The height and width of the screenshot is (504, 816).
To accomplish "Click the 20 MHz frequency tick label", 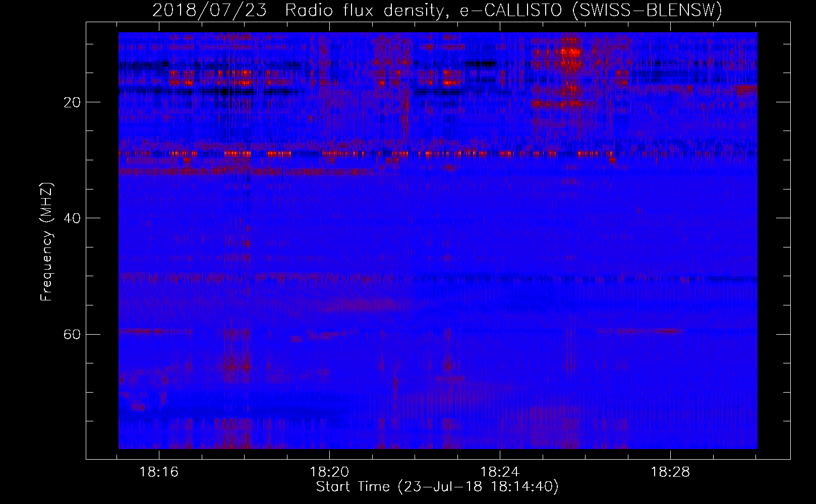I will coord(72,102).
